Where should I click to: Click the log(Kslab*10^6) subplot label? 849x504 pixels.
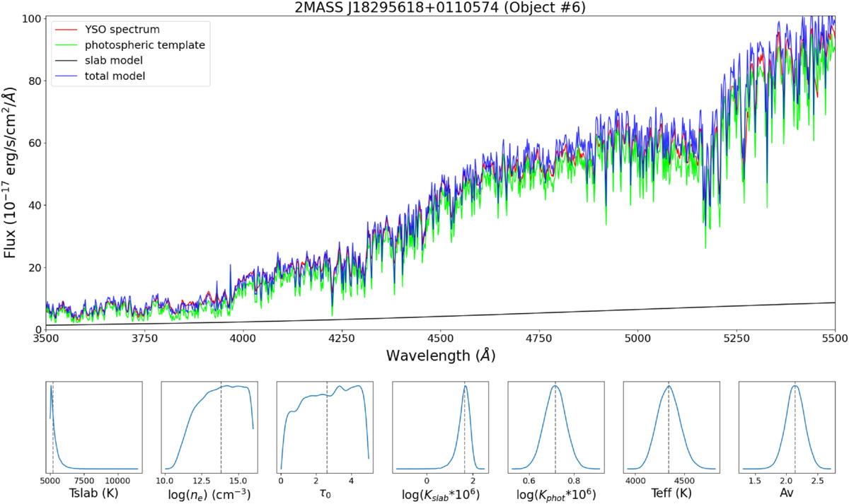click(x=440, y=494)
